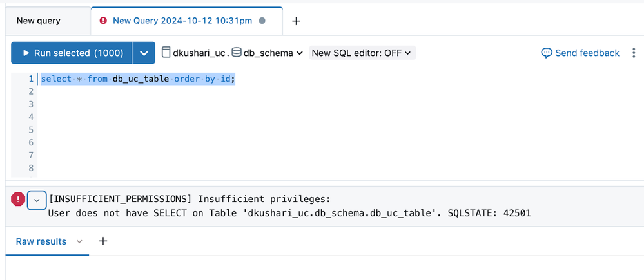Open the Run selected dropdown arrow
This screenshot has height=280, width=644.
pyautogui.click(x=144, y=53)
